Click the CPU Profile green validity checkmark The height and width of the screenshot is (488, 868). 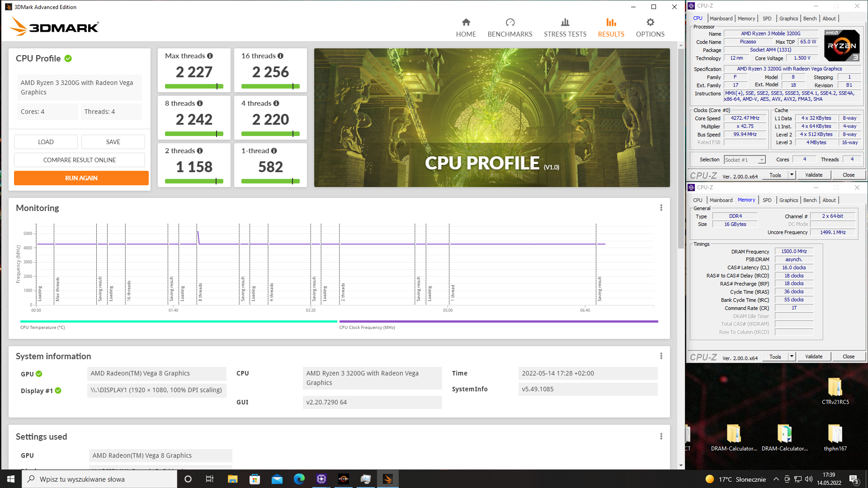coord(68,58)
